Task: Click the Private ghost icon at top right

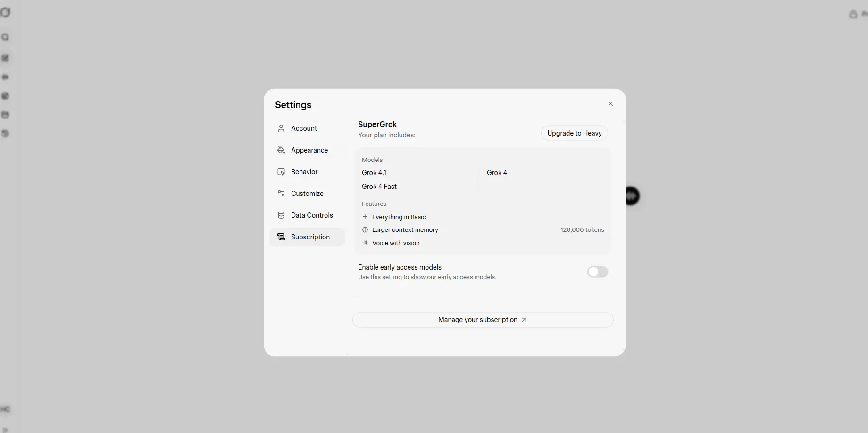Action: (853, 14)
